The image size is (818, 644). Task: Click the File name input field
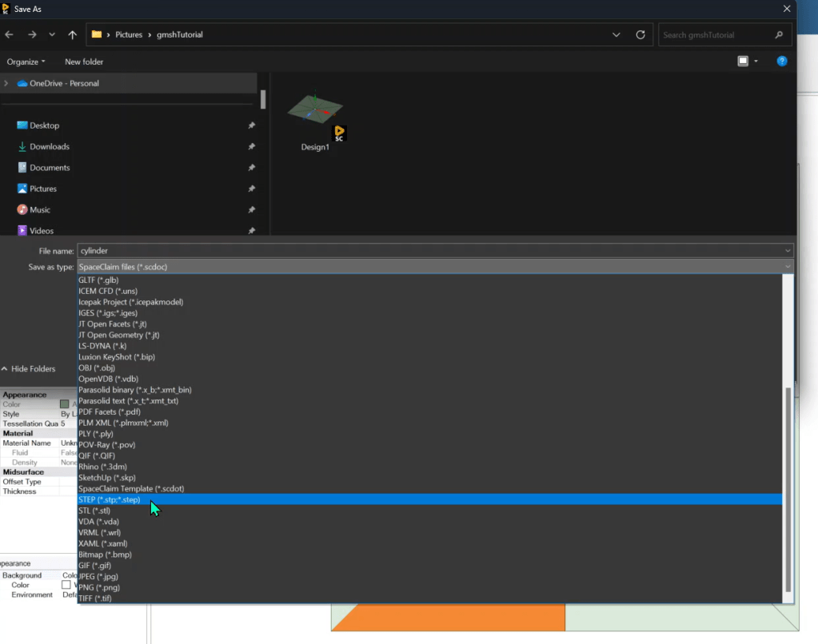coord(432,251)
